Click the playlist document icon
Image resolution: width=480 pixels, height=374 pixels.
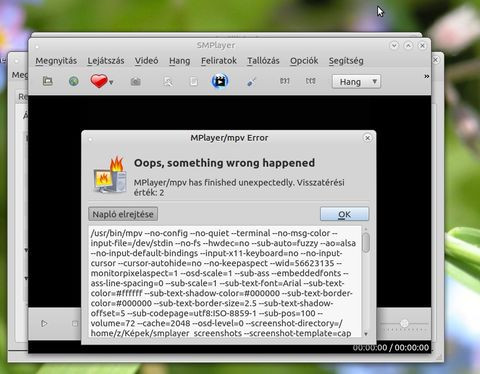pos(194,81)
